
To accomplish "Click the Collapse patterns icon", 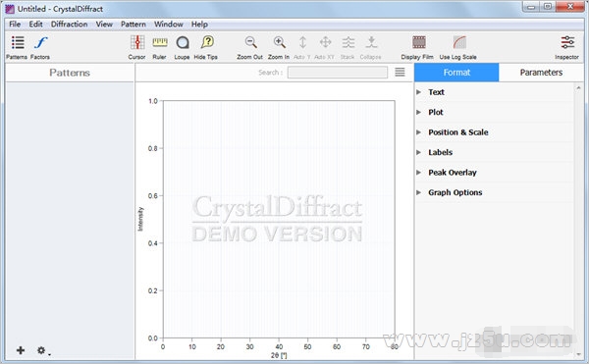I will point(371,42).
